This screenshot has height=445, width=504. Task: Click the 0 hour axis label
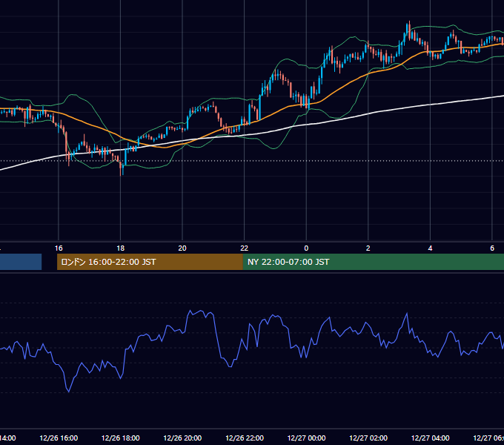pyautogui.click(x=306, y=248)
